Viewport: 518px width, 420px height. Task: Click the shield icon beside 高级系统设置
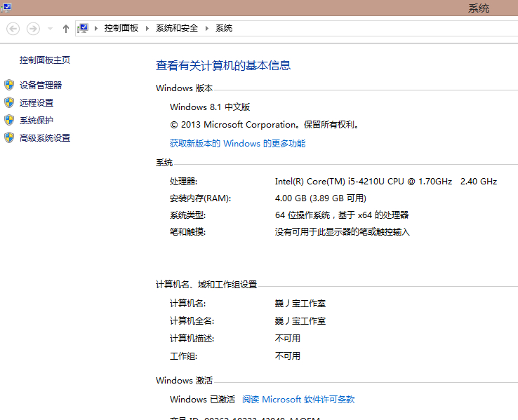pyautogui.click(x=9, y=137)
